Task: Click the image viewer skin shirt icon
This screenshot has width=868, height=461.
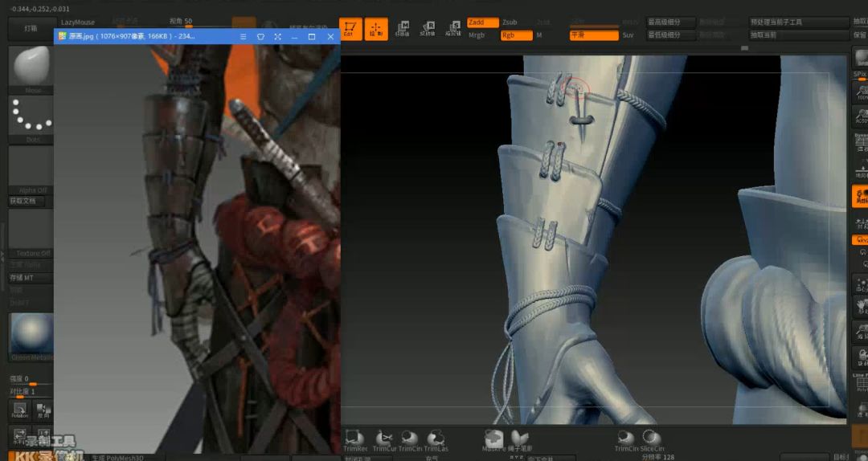Action: pos(260,36)
